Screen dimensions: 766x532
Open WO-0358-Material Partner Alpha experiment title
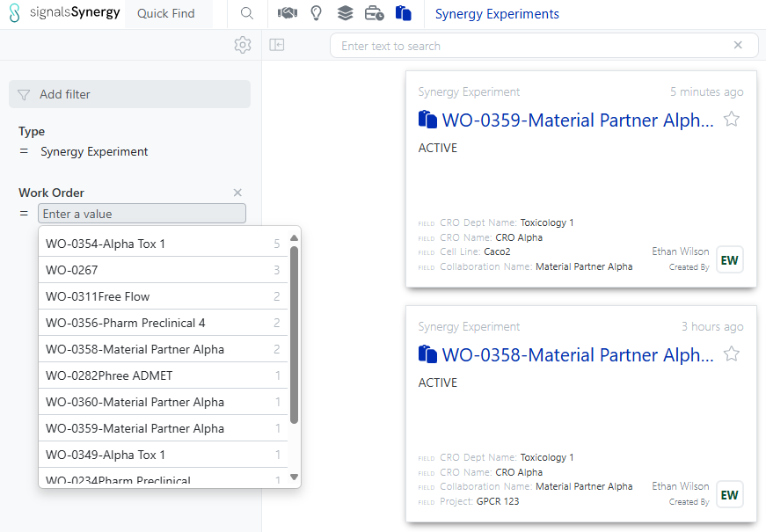pos(578,355)
